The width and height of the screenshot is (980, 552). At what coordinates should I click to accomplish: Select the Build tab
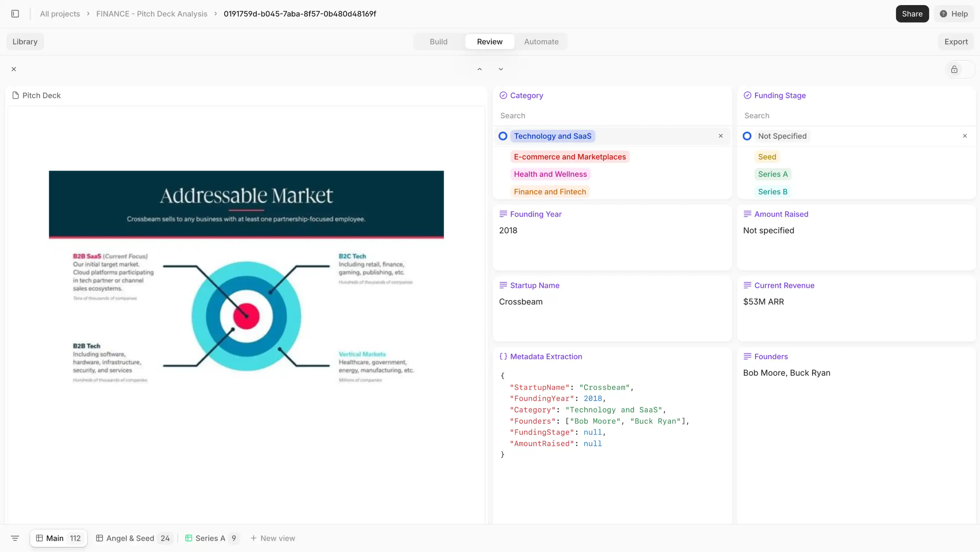point(439,42)
